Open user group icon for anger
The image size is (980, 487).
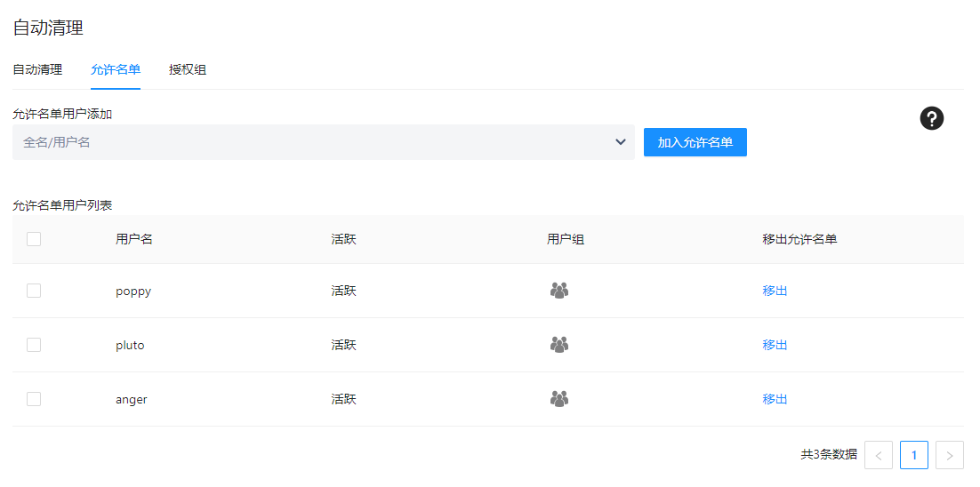point(558,399)
